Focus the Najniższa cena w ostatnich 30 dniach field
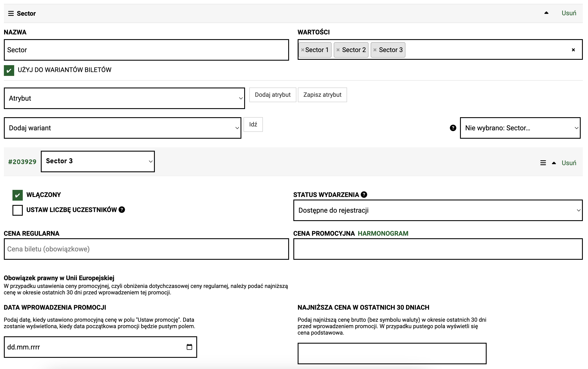The width and height of the screenshot is (588, 369). click(392, 353)
